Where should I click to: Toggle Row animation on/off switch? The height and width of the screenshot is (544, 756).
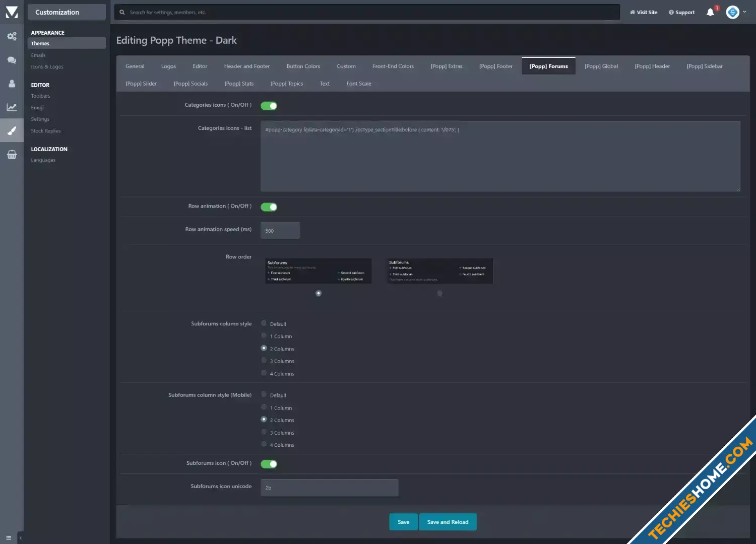pos(269,207)
